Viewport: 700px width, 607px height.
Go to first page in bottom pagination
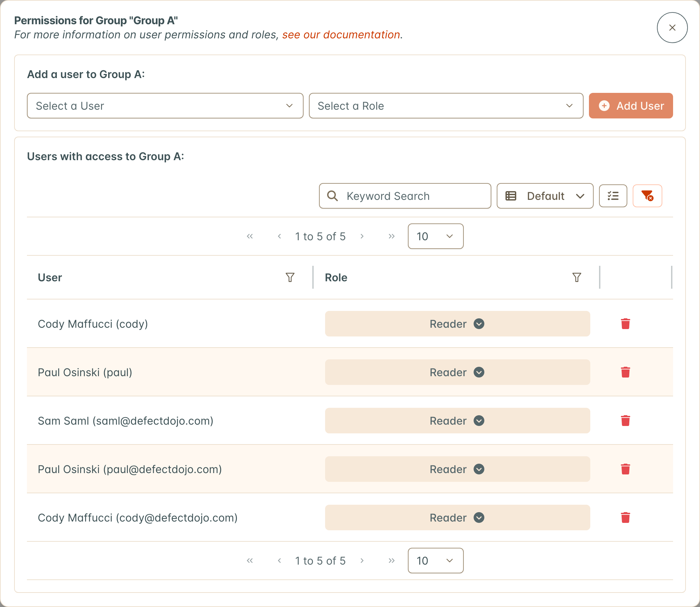point(250,561)
